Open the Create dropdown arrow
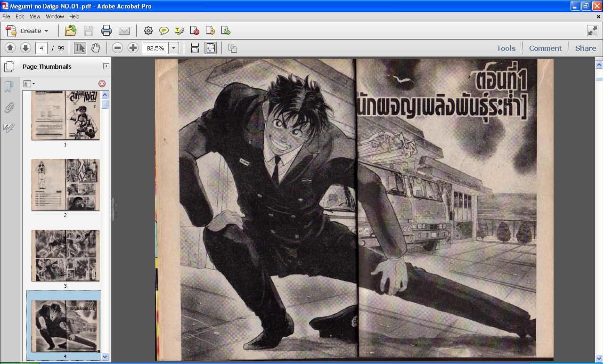This screenshot has width=604, height=364. click(46, 31)
